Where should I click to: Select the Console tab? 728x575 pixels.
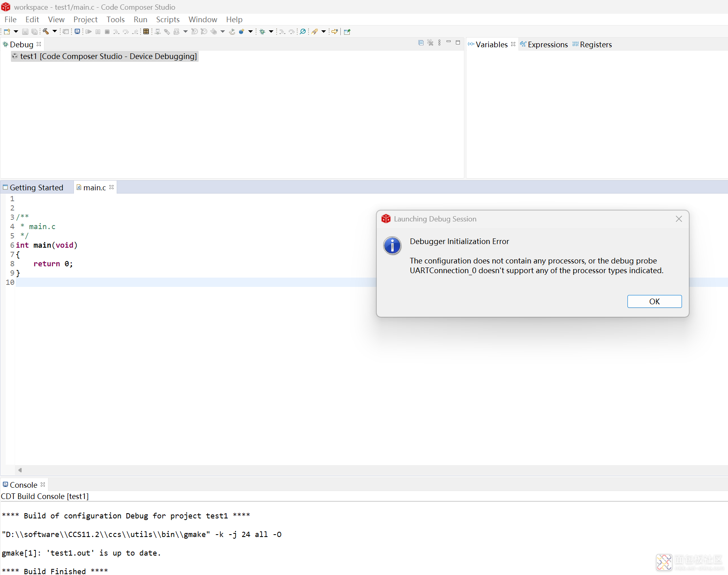pos(23,485)
